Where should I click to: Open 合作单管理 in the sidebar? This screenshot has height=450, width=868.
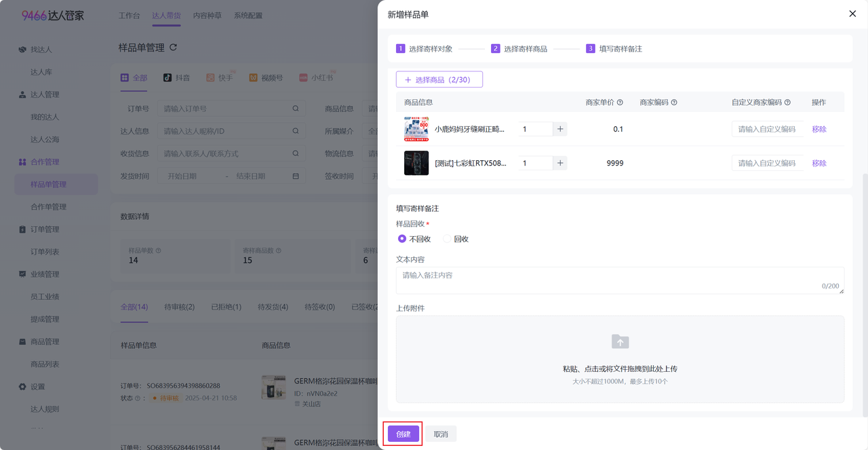(x=49, y=206)
